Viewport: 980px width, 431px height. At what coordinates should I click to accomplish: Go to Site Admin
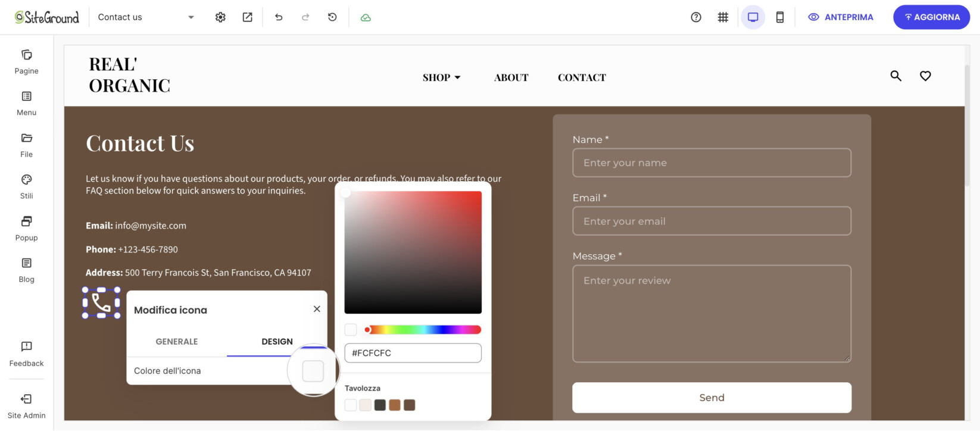click(x=26, y=407)
